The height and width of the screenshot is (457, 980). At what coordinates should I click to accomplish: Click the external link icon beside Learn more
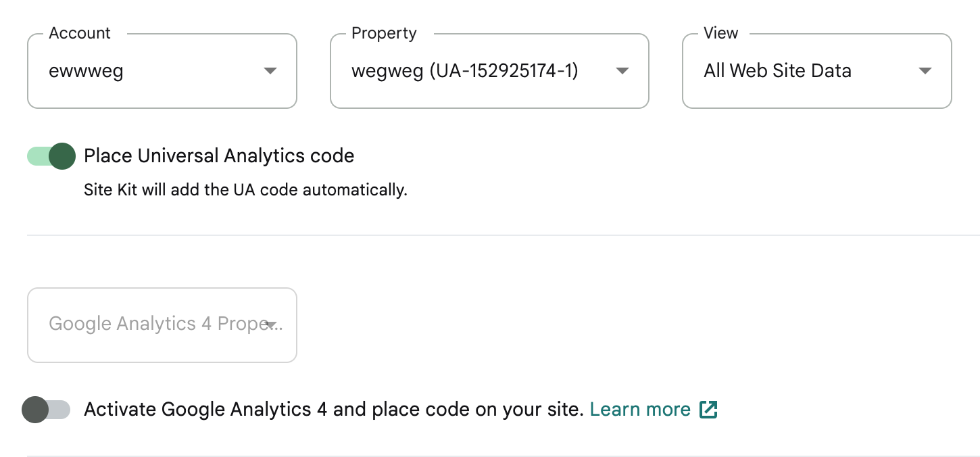(708, 409)
